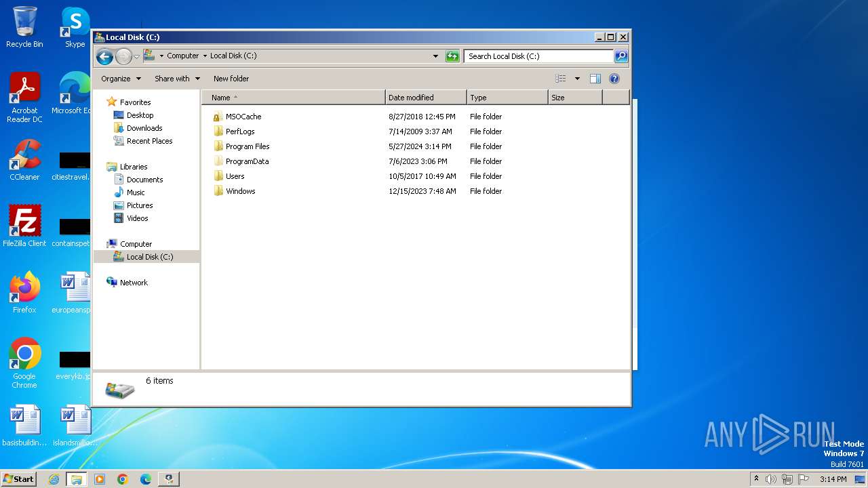Select the Skype desktop shortcut
The image size is (868, 488).
(75, 27)
